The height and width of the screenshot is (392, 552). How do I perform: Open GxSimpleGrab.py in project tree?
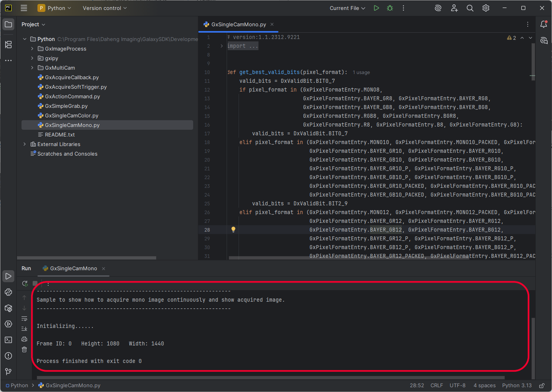point(66,106)
